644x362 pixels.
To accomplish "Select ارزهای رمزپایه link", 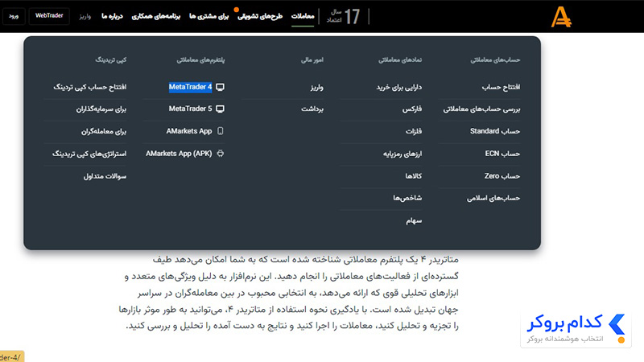I will point(402,154).
